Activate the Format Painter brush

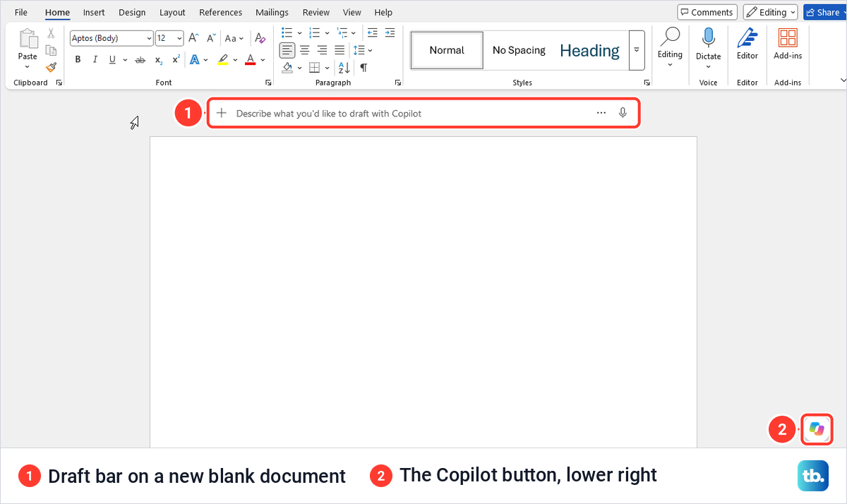click(51, 67)
